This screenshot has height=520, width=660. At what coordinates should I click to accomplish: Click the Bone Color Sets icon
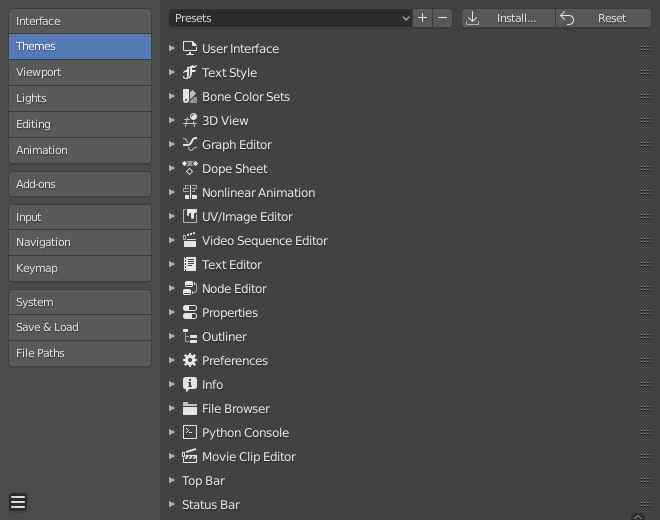coord(190,96)
